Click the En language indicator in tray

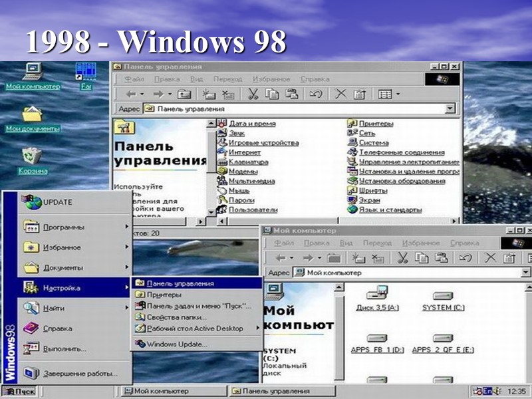[487, 391]
